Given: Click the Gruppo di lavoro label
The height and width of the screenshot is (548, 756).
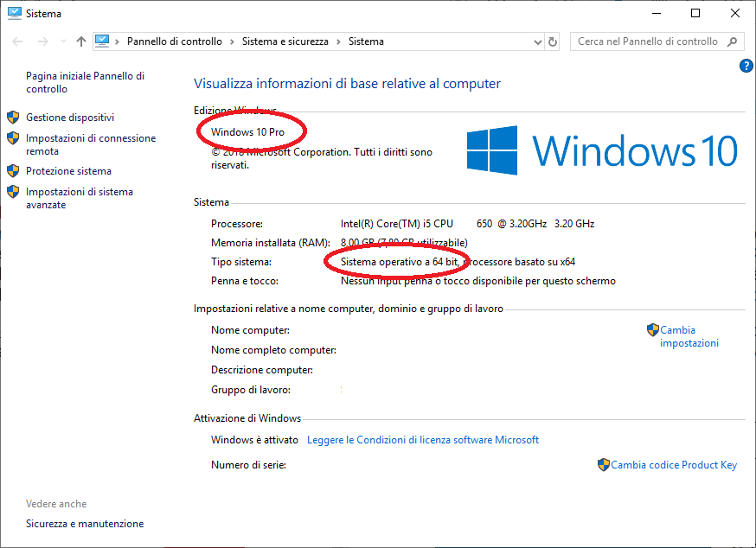Looking at the screenshot, I should pos(251,390).
